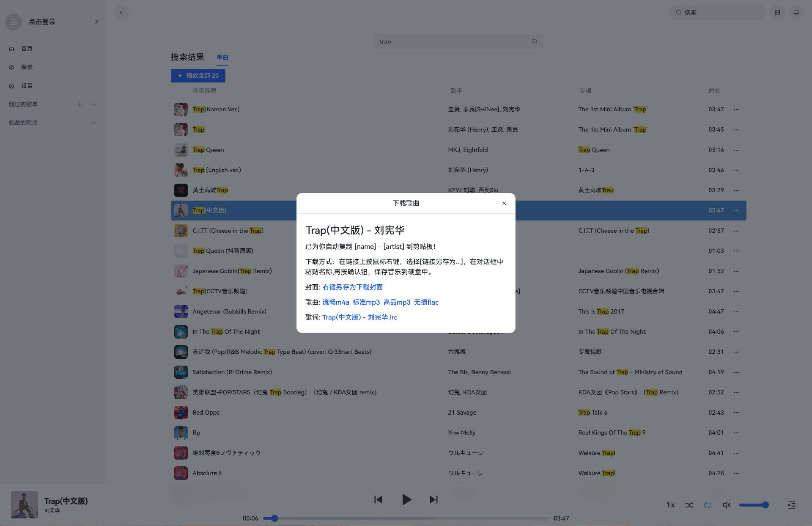Click Trap(中文版) song thumbnail image

click(x=181, y=210)
